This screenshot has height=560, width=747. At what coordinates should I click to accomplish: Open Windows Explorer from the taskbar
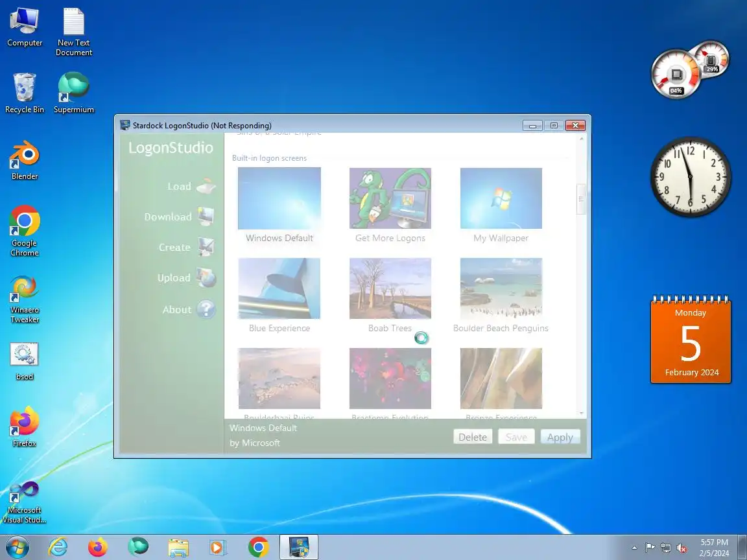(x=178, y=548)
